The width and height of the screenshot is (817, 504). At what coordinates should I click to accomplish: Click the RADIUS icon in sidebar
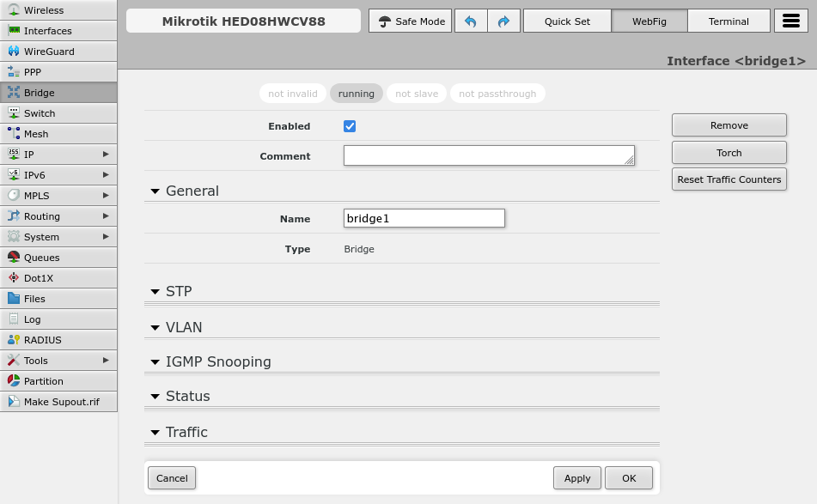[x=14, y=340]
